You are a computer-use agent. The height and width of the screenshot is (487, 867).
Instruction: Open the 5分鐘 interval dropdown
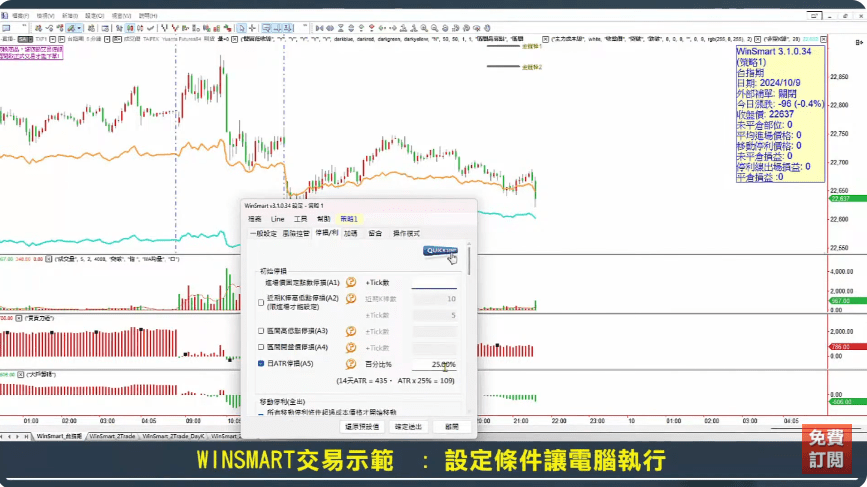(107, 39)
